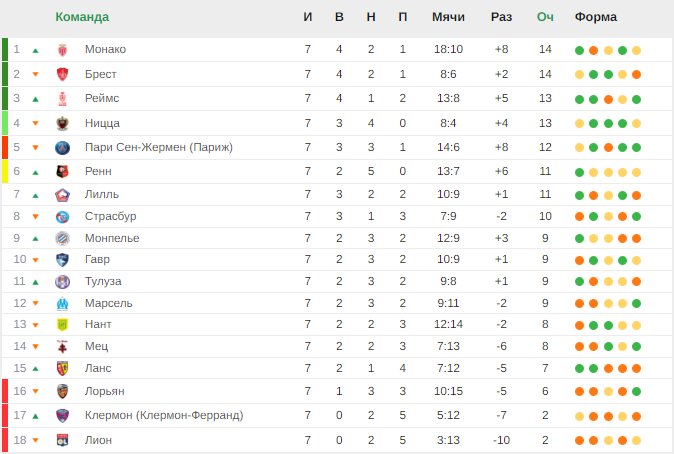The image size is (674, 454).
Task: Click the green up arrow beside Реймс
Action: tap(36, 99)
